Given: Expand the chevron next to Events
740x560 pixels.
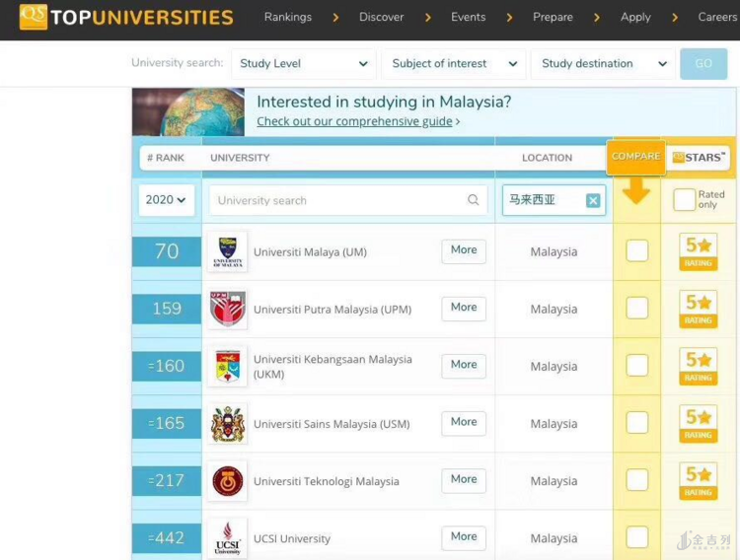Looking at the screenshot, I should (510, 18).
